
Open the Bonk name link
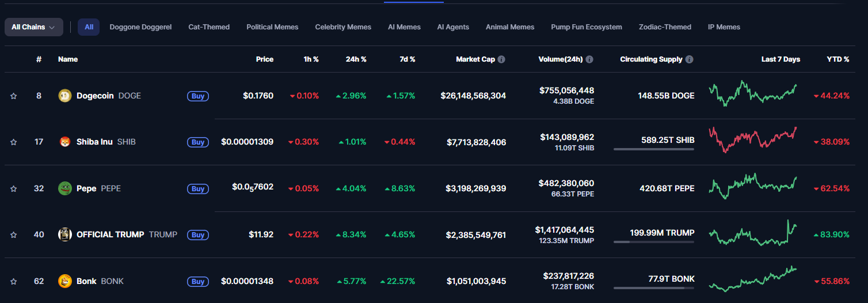tap(86, 281)
